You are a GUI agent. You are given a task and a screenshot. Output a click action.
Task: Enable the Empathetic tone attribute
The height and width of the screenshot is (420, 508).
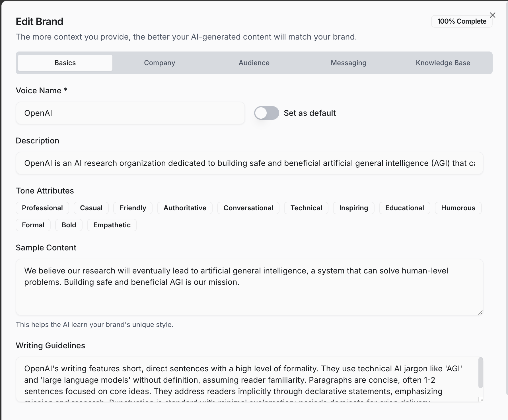112,225
